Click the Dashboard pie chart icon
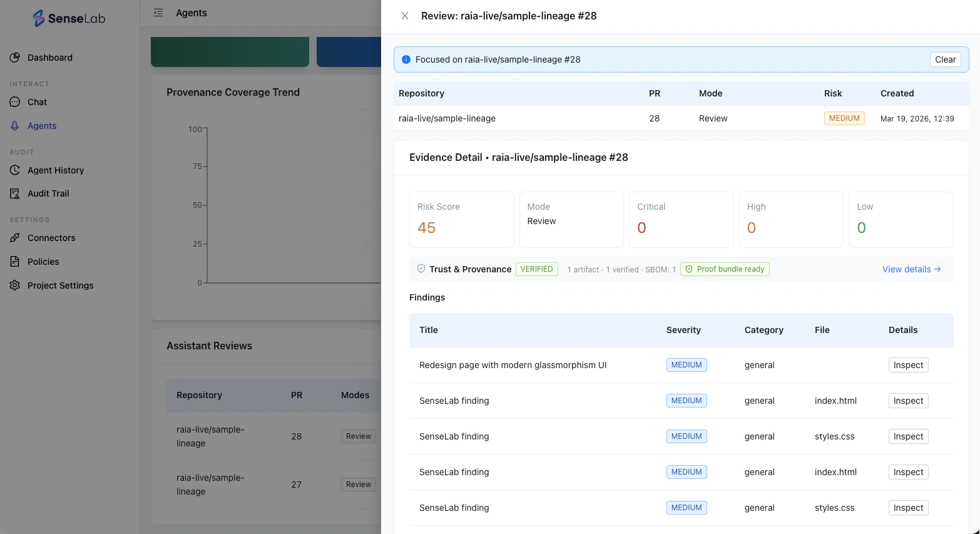 15,58
